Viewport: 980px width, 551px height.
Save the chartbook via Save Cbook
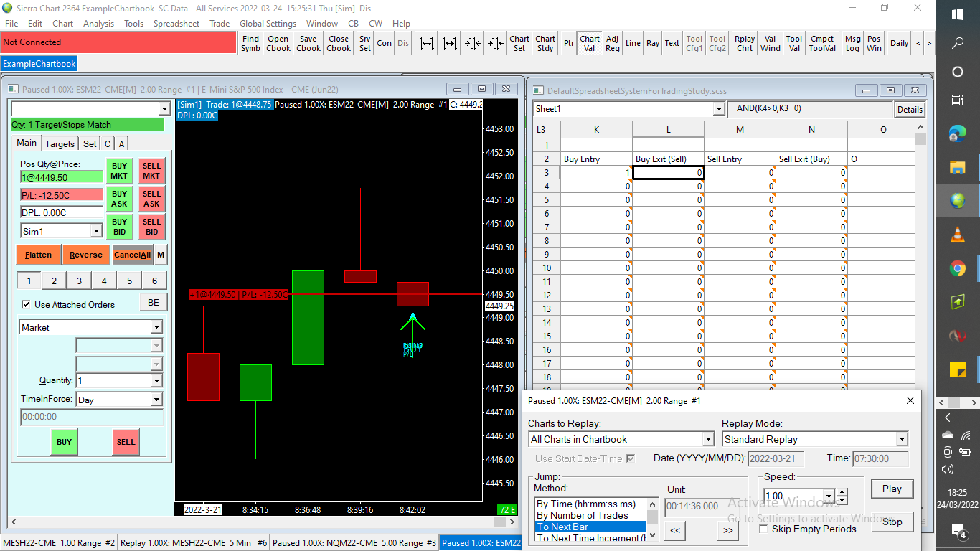[308, 43]
